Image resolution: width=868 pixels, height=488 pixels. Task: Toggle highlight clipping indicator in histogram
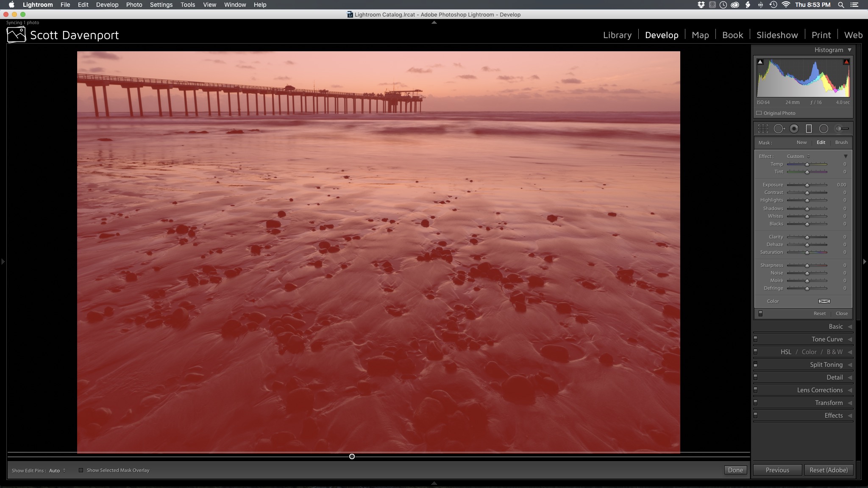(846, 62)
